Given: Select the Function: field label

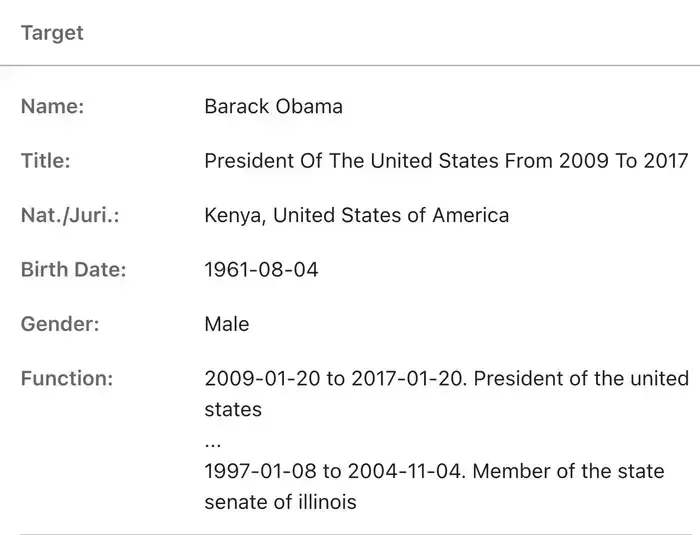Looking at the screenshot, I should tap(67, 379).
